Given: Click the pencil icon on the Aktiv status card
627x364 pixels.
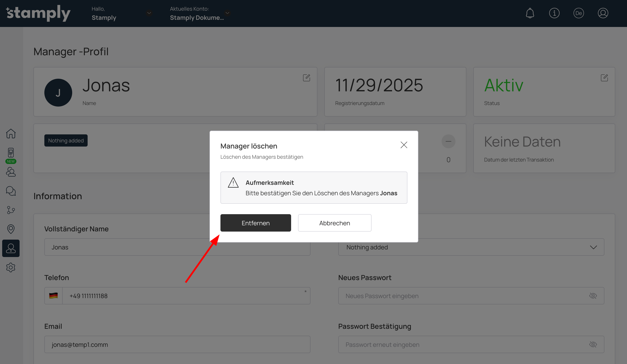Looking at the screenshot, I should [x=604, y=78].
